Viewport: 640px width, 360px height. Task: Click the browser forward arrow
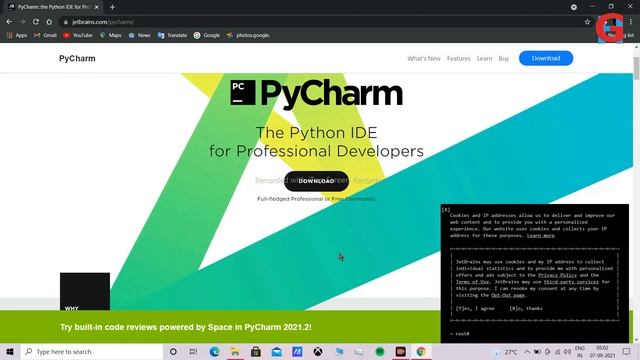click(x=22, y=22)
